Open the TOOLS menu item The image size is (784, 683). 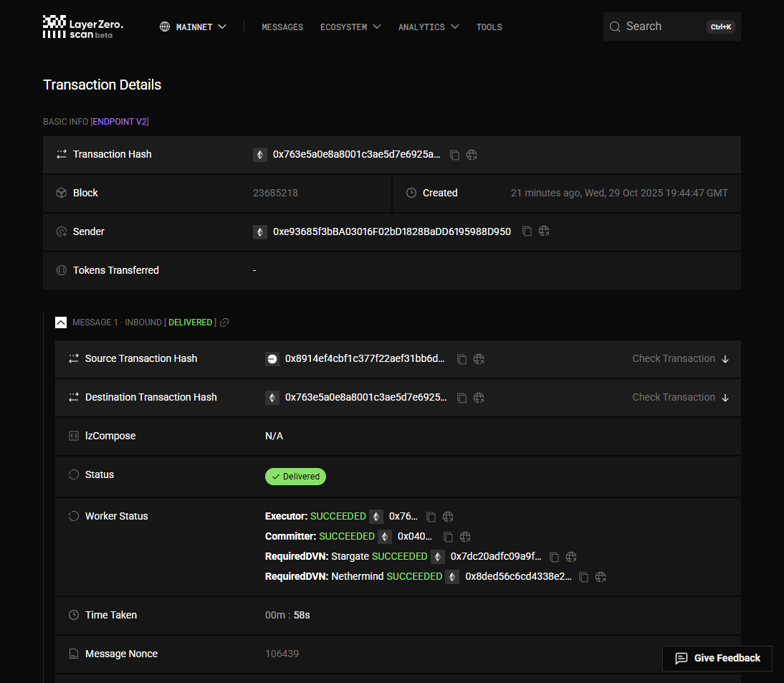pyautogui.click(x=489, y=27)
